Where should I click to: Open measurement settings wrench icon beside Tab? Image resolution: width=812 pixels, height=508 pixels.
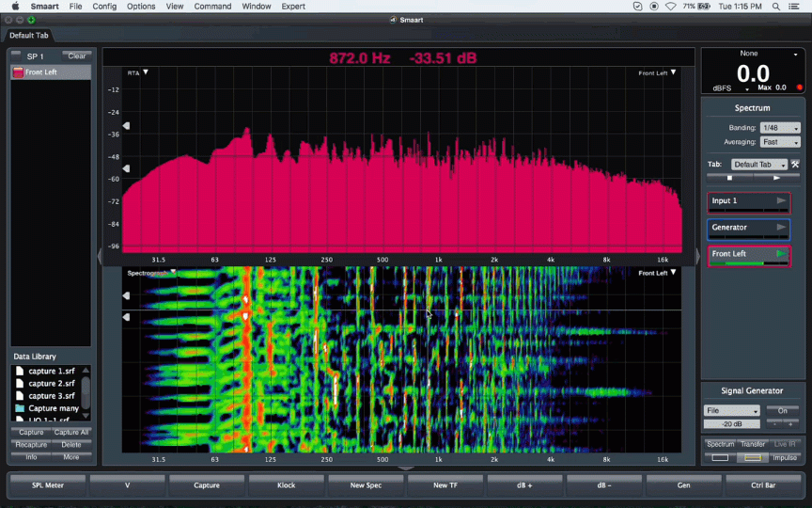pyautogui.click(x=795, y=165)
